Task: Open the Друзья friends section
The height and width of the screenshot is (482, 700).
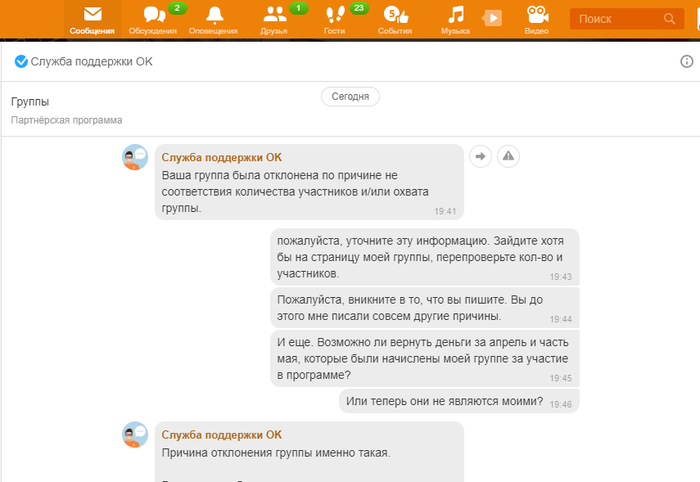Action: click(x=273, y=20)
